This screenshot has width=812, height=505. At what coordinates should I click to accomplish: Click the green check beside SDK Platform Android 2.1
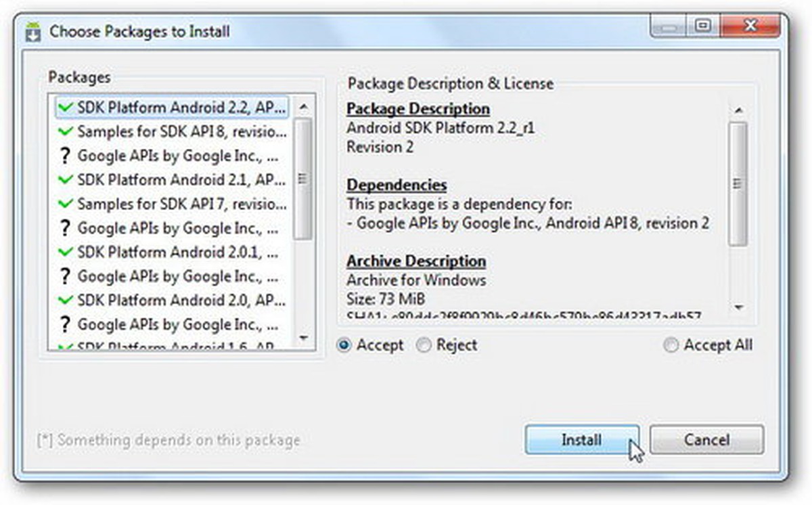[65, 180]
